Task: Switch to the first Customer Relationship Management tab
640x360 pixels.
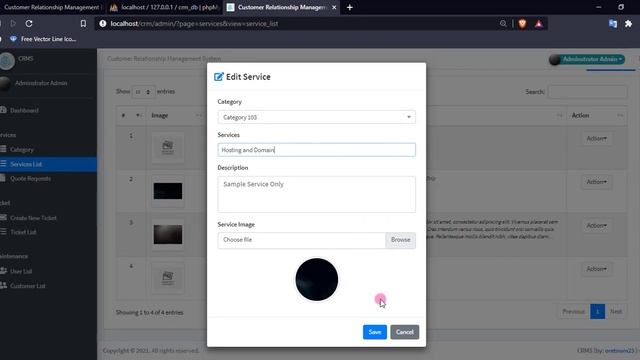Action: click(51, 7)
